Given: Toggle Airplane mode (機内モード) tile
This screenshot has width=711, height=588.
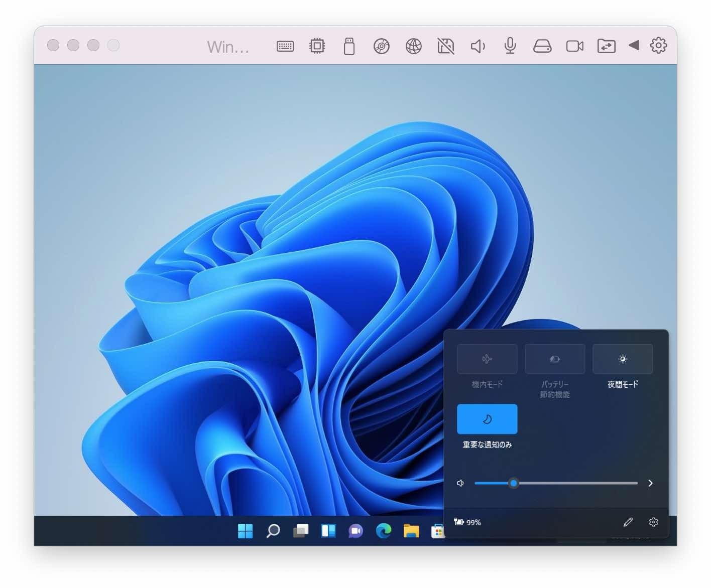Looking at the screenshot, I should 487,359.
